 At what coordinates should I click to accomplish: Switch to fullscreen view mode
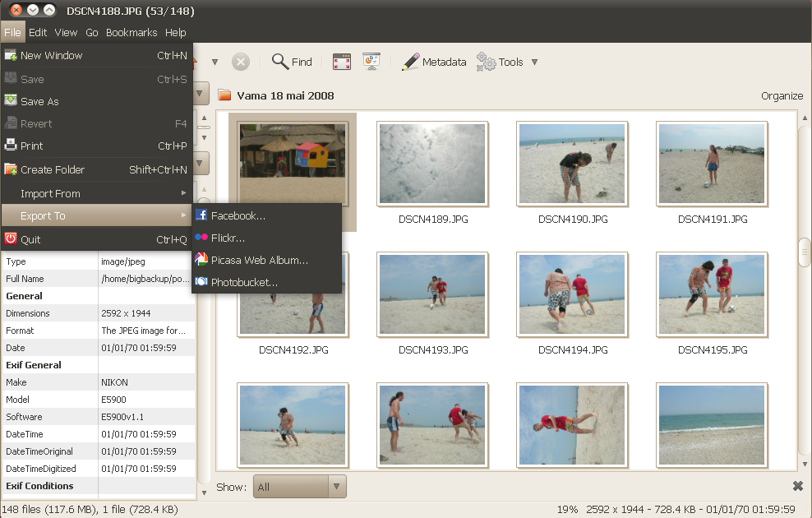click(341, 61)
